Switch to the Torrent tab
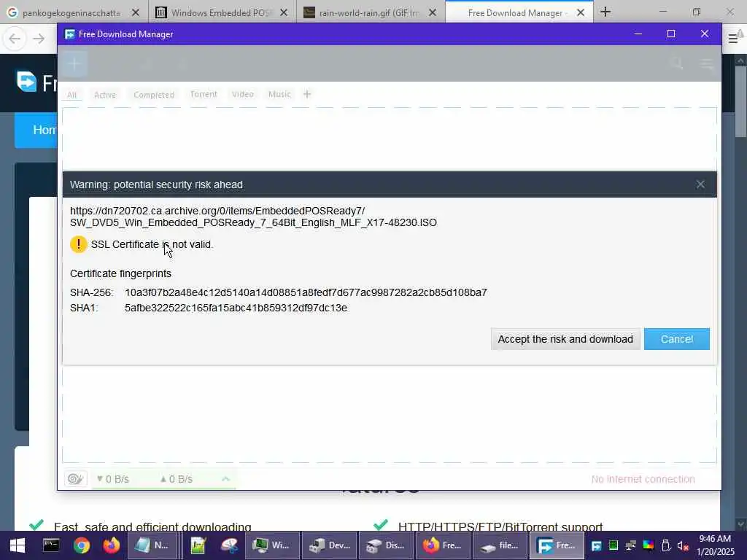 pyautogui.click(x=204, y=94)
